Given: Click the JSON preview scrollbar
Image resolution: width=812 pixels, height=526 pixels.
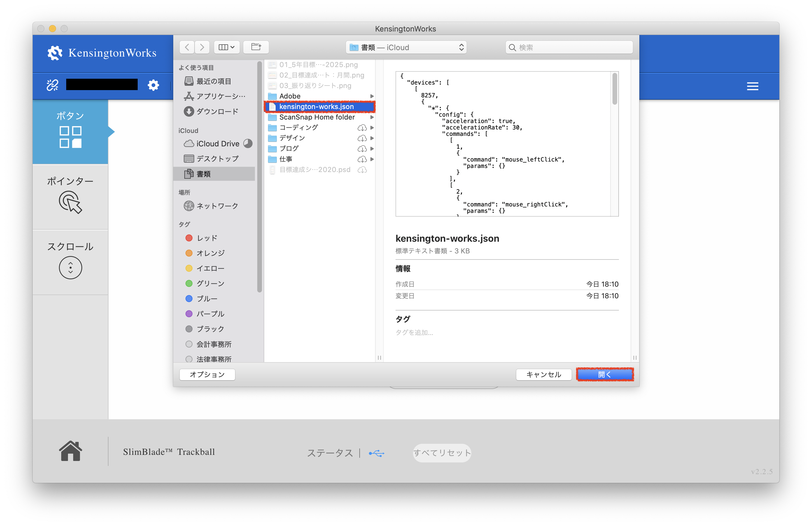Looking at the screenshot, I should (615, 89).
